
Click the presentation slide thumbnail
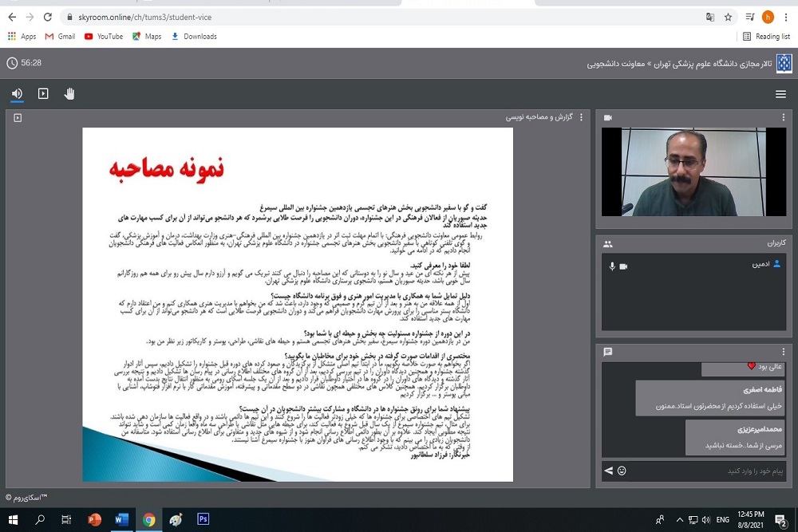coord(298,305)
